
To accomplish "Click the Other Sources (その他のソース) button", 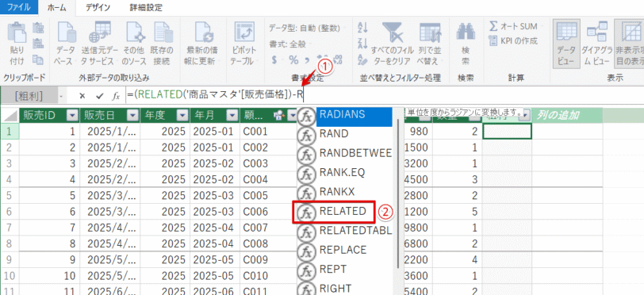I will tap(134, 43).
